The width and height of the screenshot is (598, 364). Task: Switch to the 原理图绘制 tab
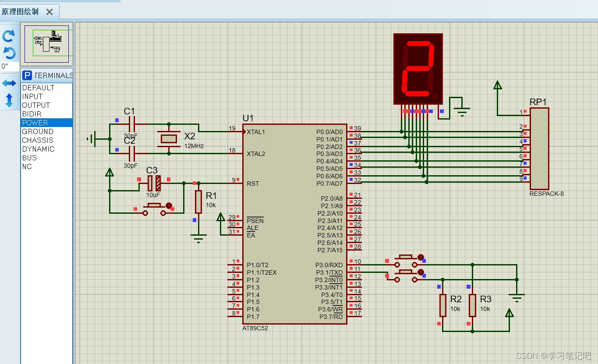[20, 12]
